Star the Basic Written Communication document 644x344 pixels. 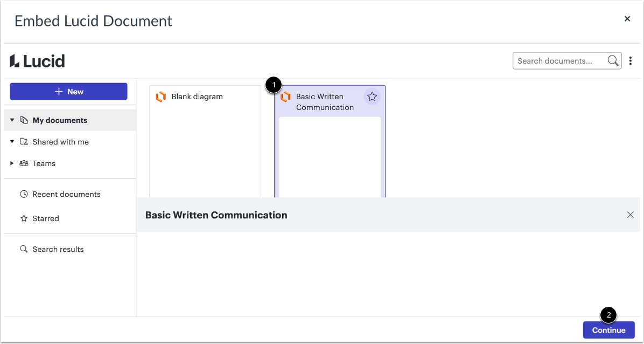pos(372,96)
